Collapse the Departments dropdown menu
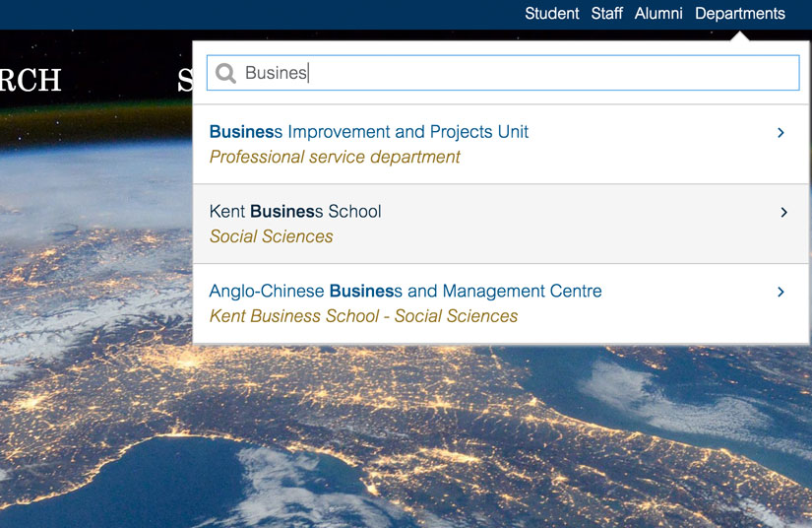Viewport: 812px width, 528px height. (x=739, y=14)
